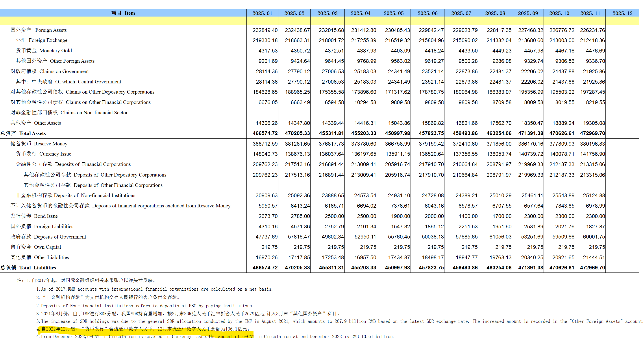644x342 pixels.
Task: Select the 2025. 01 column header
Action: [262, 13]
